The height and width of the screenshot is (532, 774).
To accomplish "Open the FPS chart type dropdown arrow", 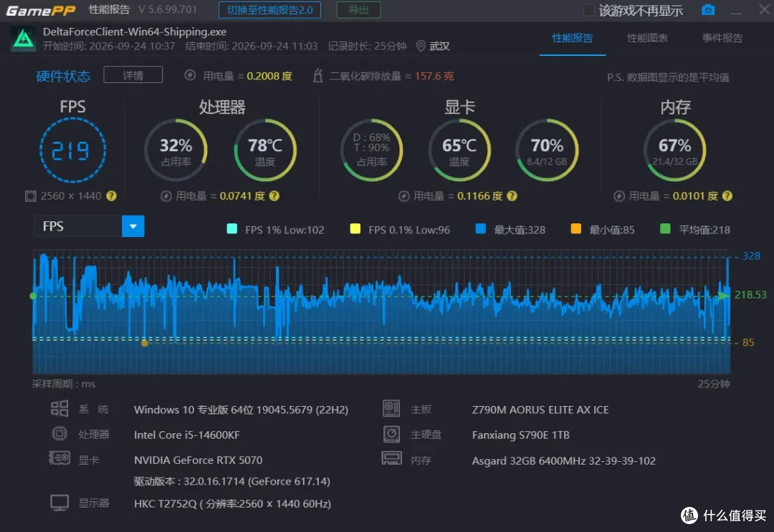I will (133, 226).
